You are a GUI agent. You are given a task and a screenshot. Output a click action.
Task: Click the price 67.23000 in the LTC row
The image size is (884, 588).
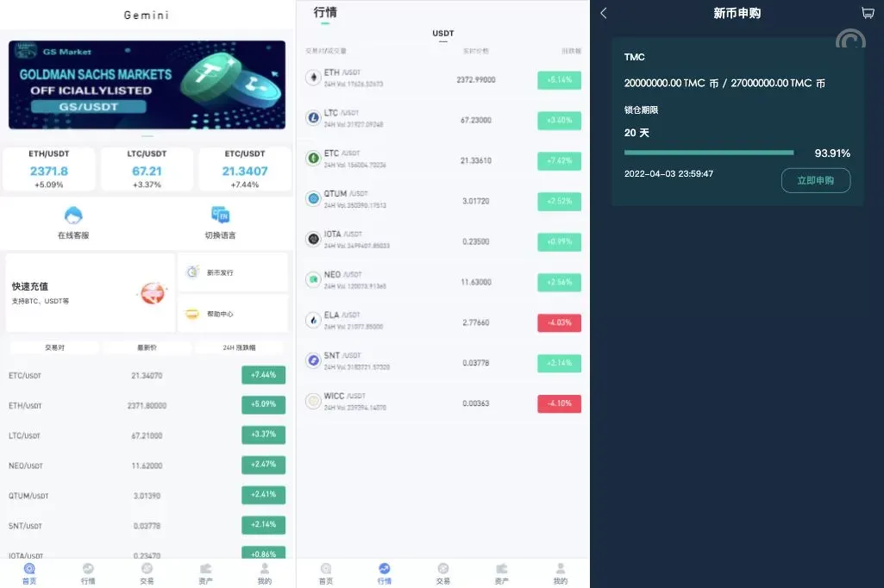coord(476,120)
